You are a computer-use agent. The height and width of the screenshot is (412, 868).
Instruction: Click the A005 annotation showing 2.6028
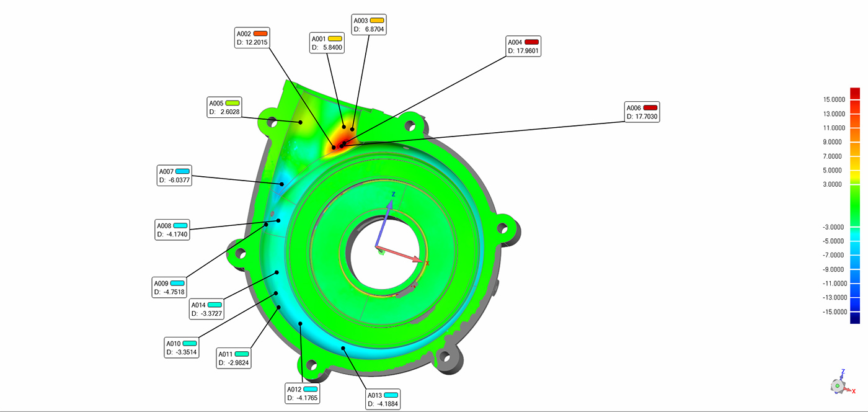click(x=224, y=107)
